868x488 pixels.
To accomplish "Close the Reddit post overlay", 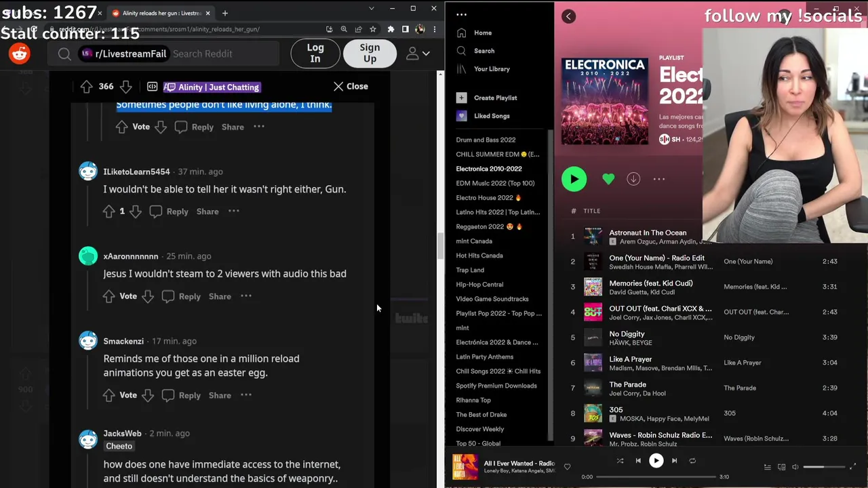I will click(351, 87).
